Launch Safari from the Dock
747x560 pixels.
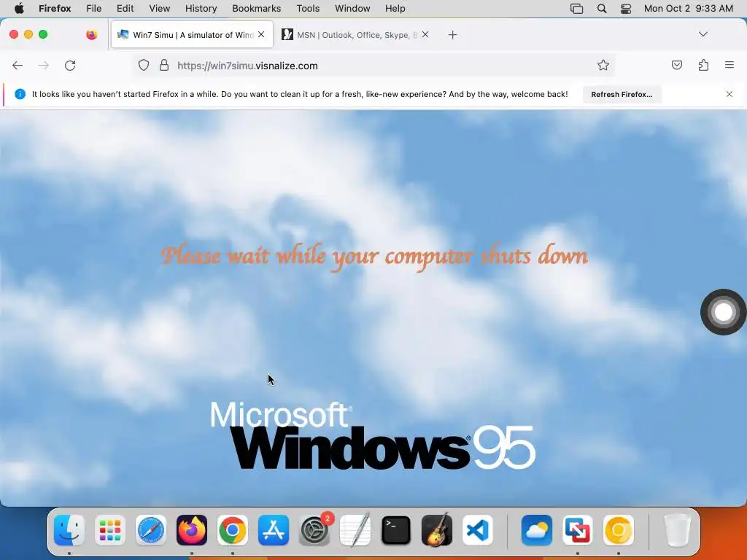tap(151, 530)
